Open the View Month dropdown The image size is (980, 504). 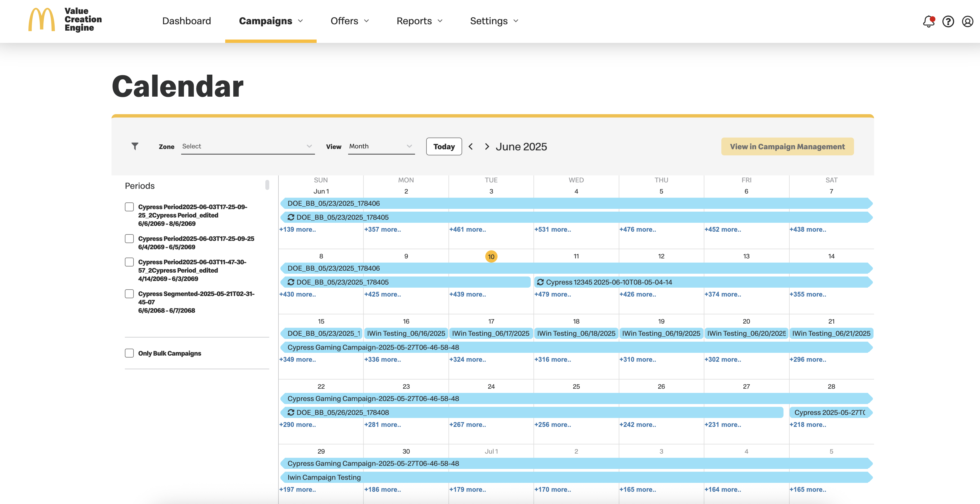pyautogui.click(x=381, y=146)
